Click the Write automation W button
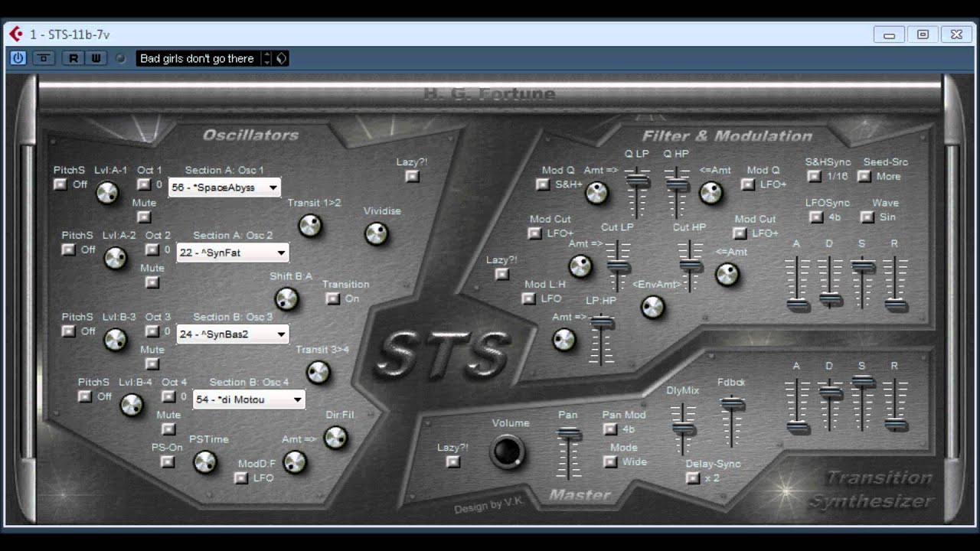Viewport: 980px width, 551px height. point(96,58)
